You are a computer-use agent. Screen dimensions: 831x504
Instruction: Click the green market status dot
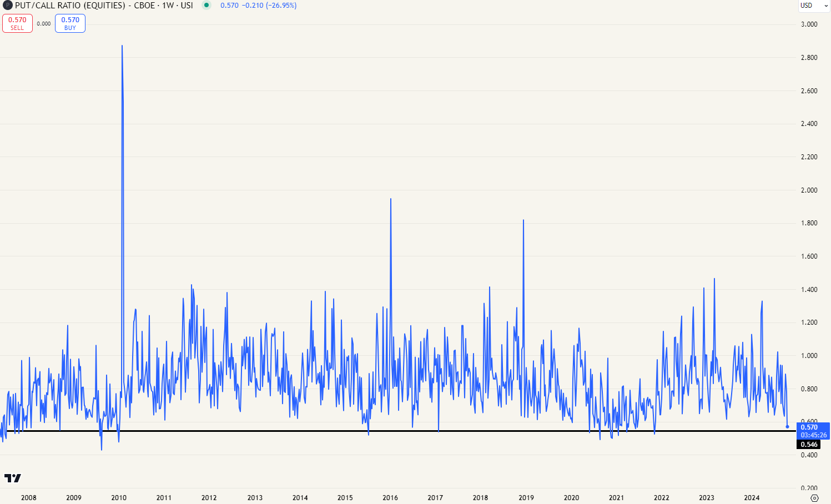[x=207, y=6]
